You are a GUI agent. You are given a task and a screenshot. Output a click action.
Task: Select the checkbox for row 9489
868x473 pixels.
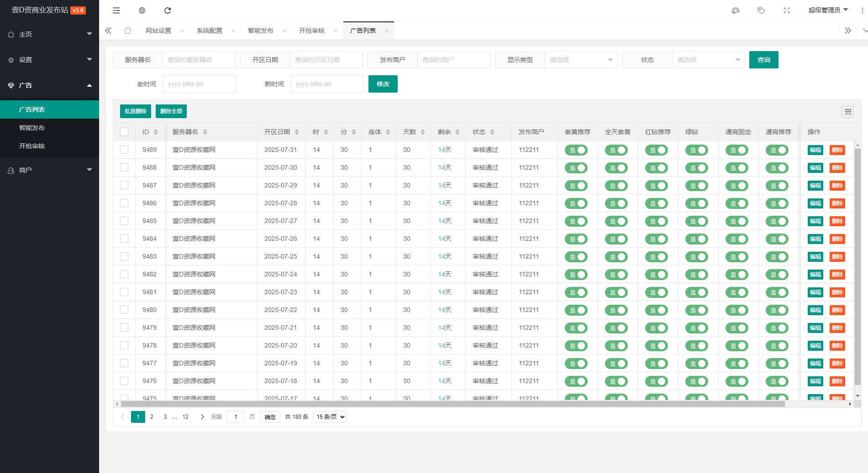(124, 150)
